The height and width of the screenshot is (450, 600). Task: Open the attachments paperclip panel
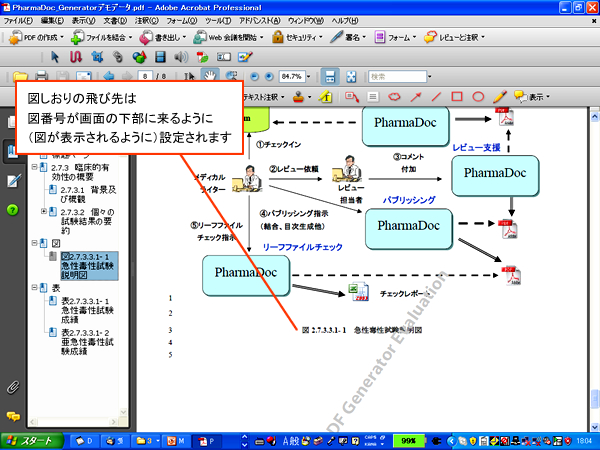tap(13, 388)
